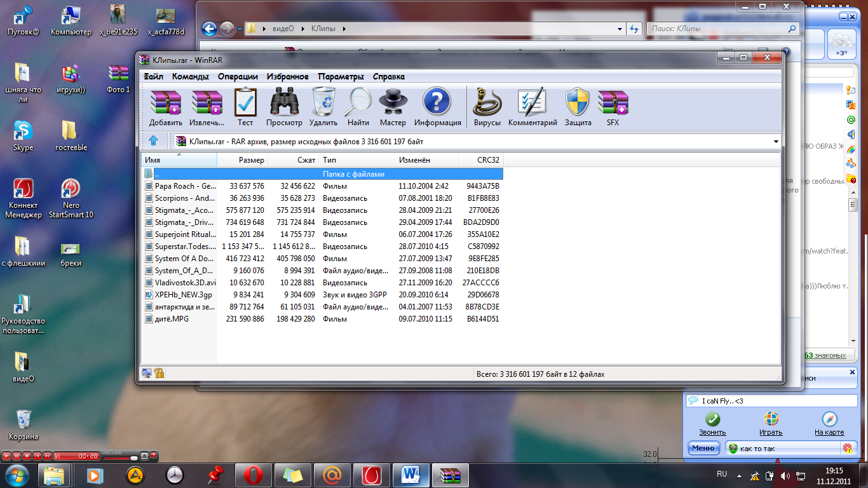
Task: Open Windows Start button
Action: pos(17,475)
